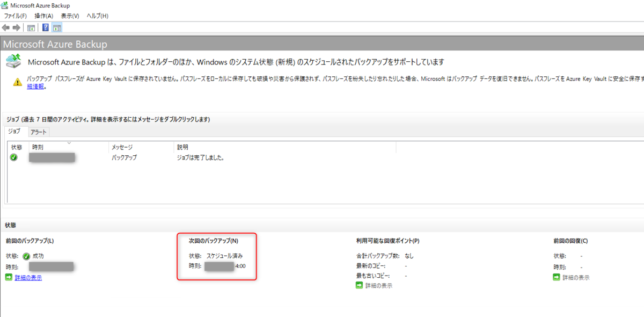
Task: Click the yellow passphrase warning triangle icon
Action: click(x=18, y=82)
